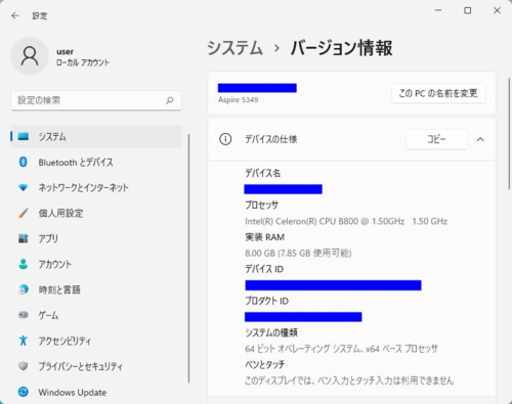Click the sidebar vertical scrollbar
Image resolution: width=512 pixels, height=404 pixels.
189,258
